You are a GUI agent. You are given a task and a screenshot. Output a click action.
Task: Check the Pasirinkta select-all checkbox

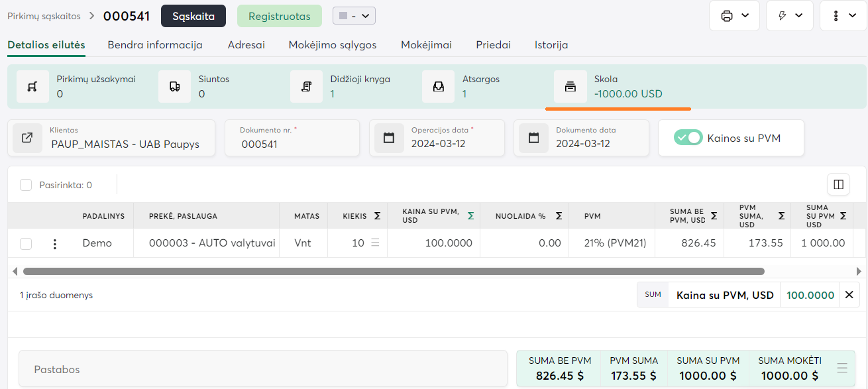26,186
